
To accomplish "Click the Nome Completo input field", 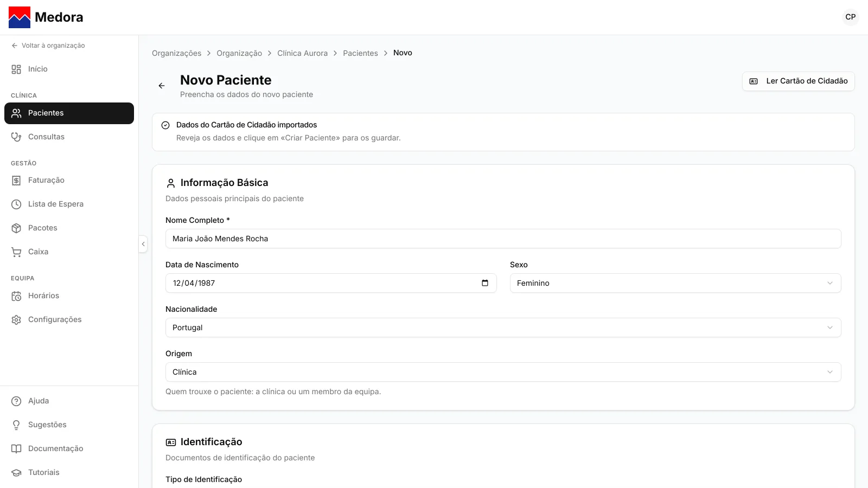I will (x=503, y=239).
